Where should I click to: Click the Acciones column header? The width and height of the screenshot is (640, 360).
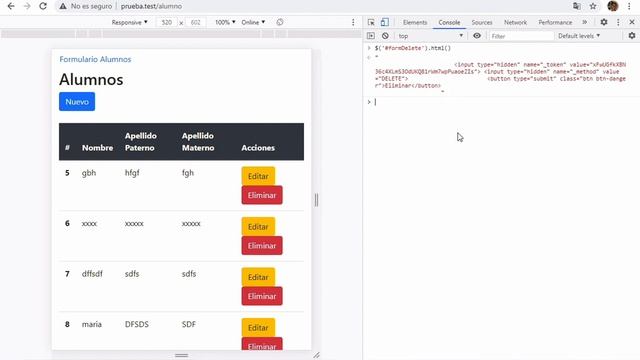(x=258, y=148)
